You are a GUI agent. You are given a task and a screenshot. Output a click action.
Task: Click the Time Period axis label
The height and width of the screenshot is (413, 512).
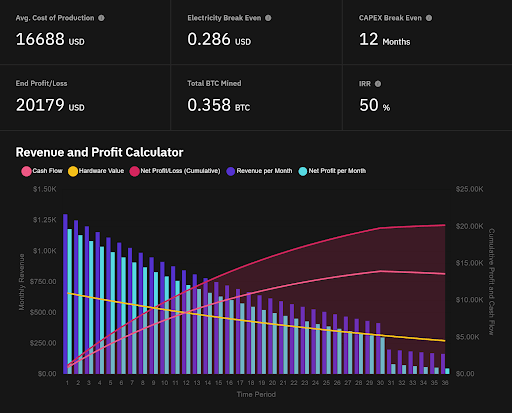click(256, 395)
